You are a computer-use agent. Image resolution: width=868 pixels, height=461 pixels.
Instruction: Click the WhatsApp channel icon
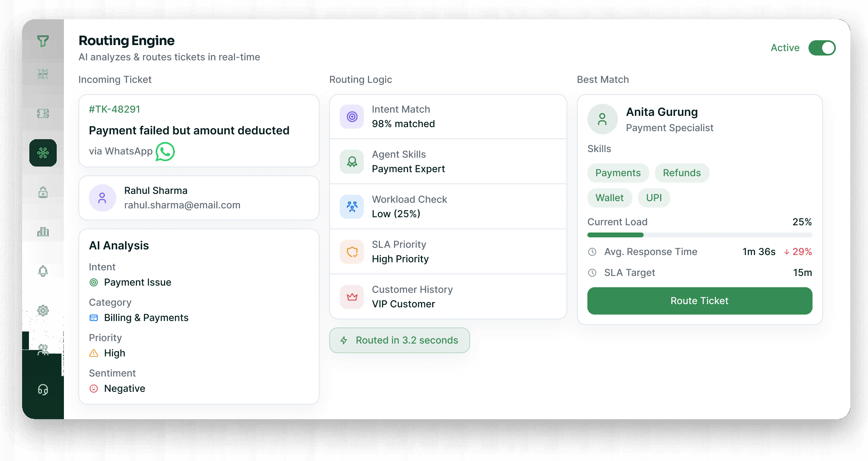(165, 152)
